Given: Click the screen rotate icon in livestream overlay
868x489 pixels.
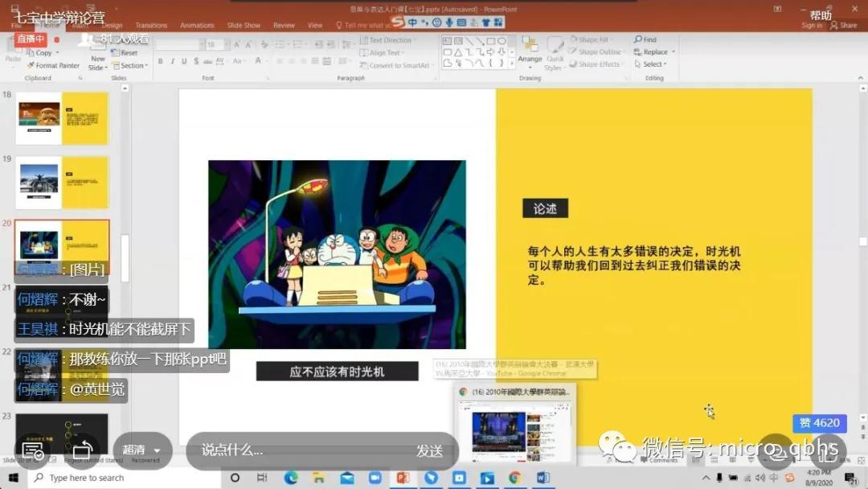Looking at the screenshot, I should (x=83, y=450).
